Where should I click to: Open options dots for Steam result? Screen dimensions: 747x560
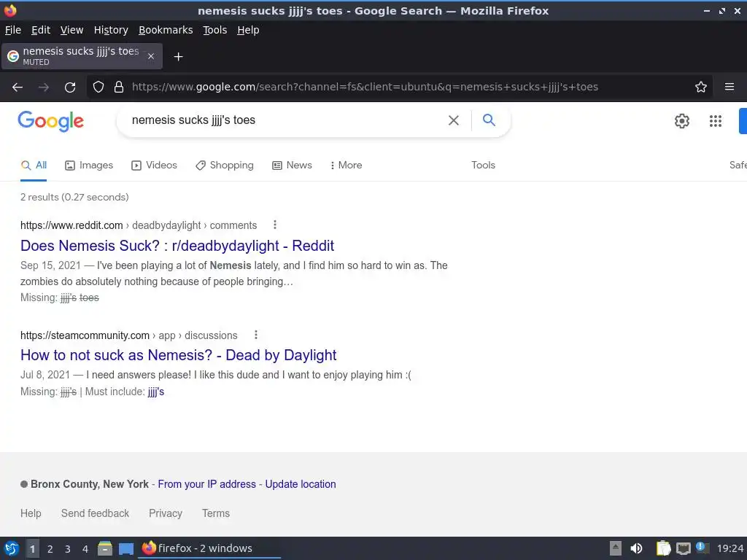(x=255, y=335)
